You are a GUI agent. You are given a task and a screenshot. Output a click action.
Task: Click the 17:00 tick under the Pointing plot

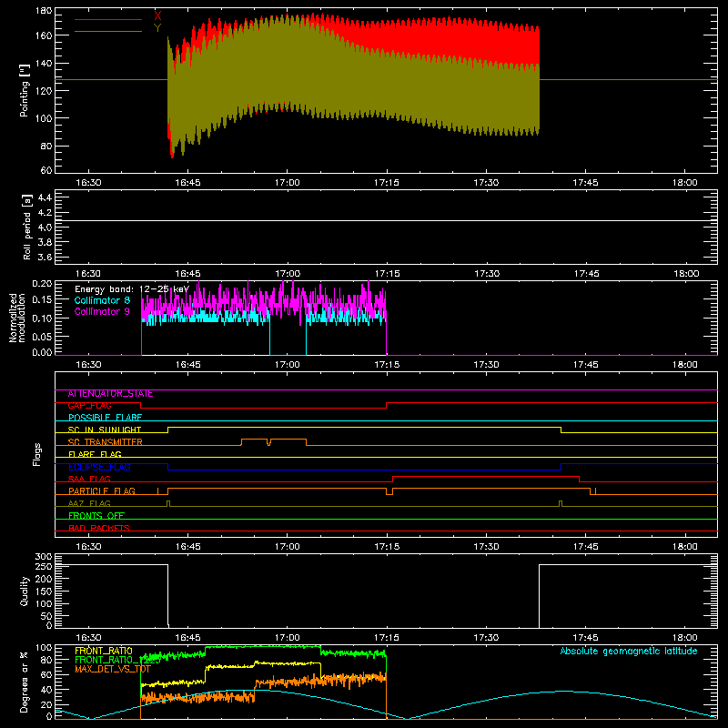[288, 183]
